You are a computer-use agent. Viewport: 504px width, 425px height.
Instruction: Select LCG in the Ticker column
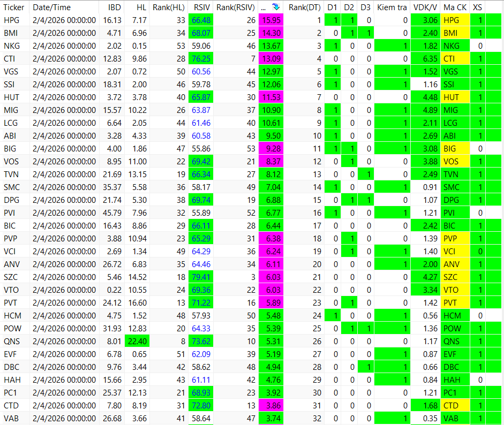(x=11, y=123)
